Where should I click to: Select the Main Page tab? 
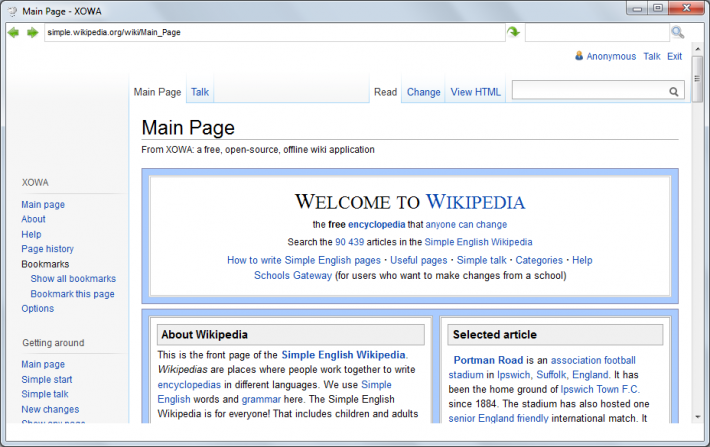[157, 92]
